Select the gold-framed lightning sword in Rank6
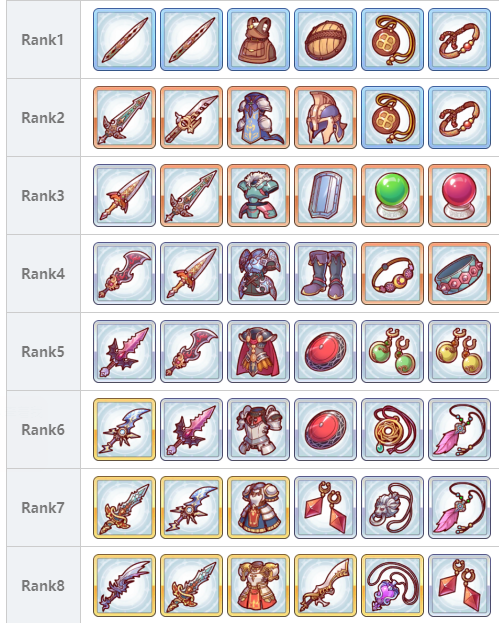The height and width of the screenshot is (623, 499). (x=124, y=430)
